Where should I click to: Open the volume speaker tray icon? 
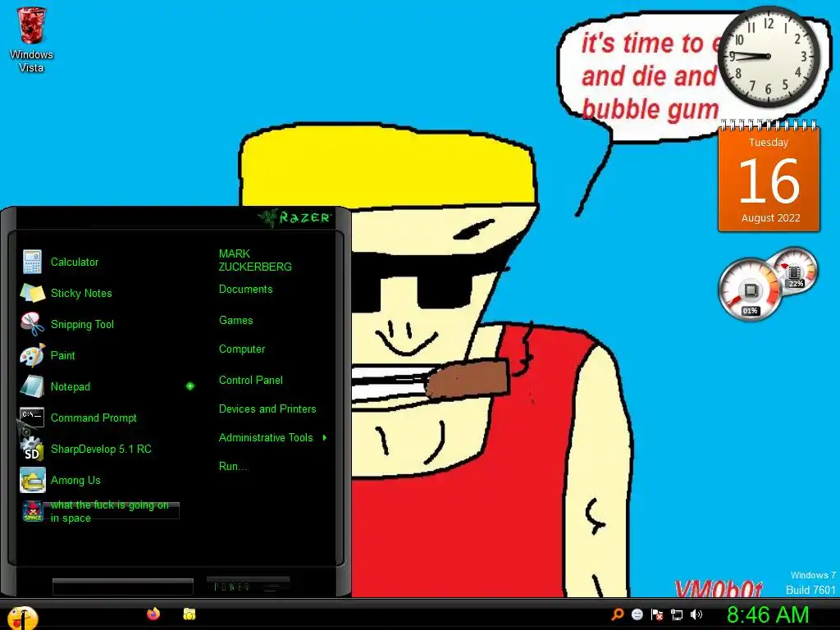696,614
